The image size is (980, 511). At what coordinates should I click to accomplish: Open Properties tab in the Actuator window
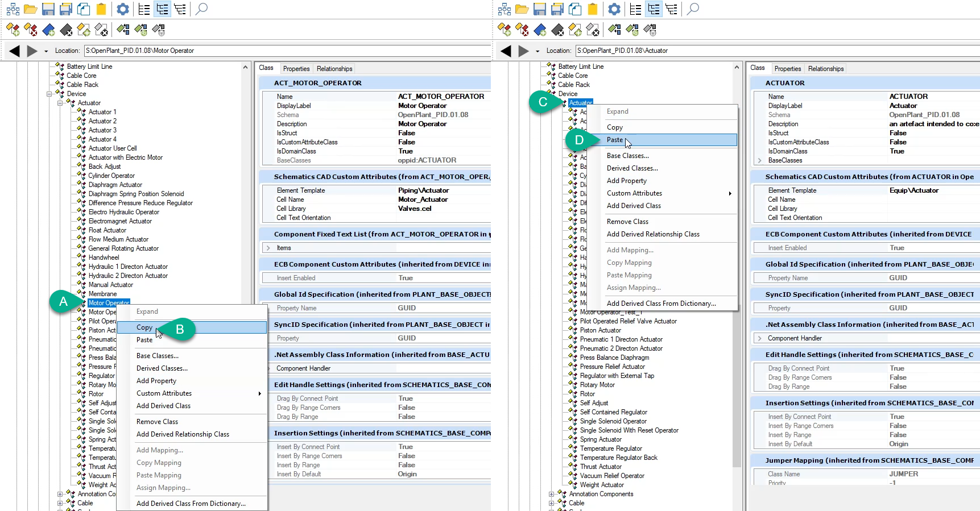787,69
